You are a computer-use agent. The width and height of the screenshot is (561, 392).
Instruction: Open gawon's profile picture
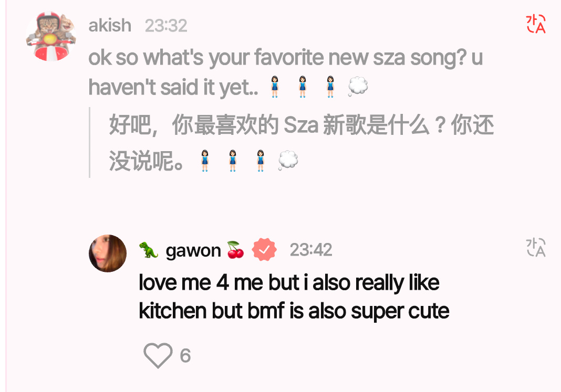108,253
